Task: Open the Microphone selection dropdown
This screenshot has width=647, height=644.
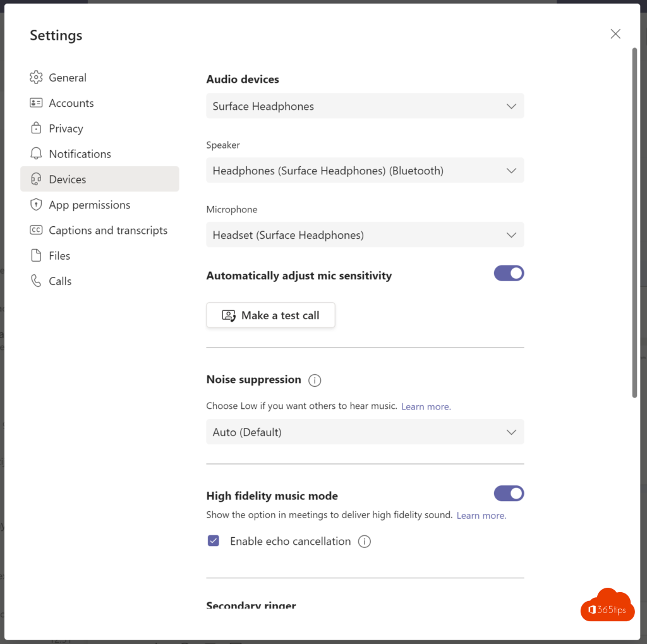Action: (x=365, y=235)
